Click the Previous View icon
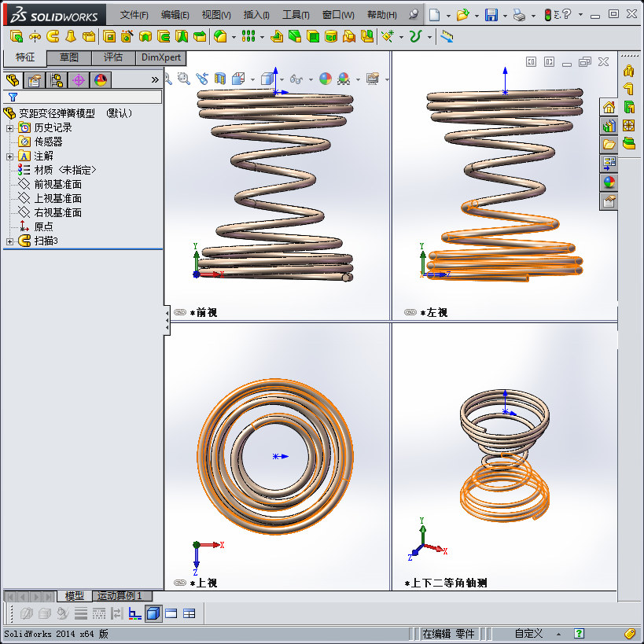 (201, 79)
